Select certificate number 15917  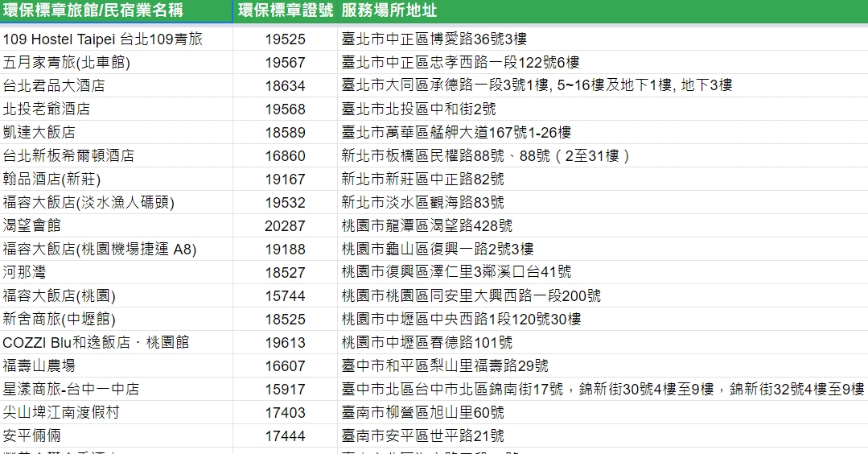(285, 389)
